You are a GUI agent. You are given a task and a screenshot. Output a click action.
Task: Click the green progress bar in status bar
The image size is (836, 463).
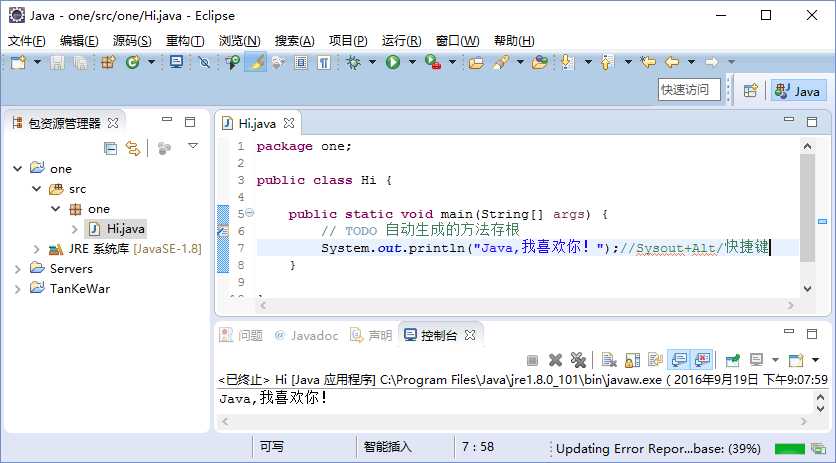click(790, 449)
